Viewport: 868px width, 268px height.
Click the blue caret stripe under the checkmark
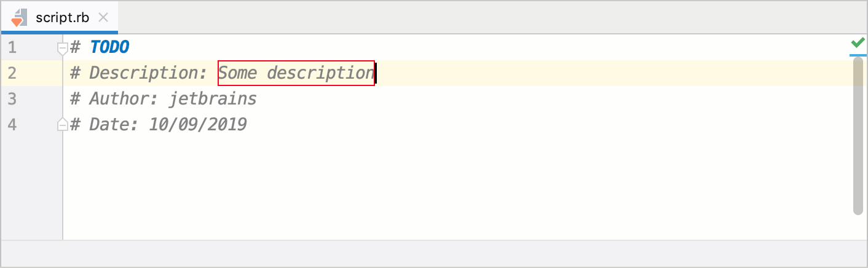[x=857, y=55]
